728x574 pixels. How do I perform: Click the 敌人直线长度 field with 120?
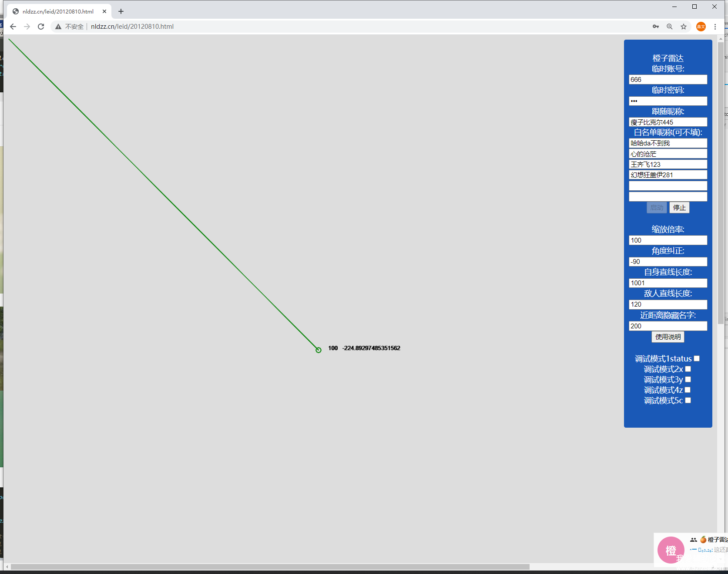point(668,304)
